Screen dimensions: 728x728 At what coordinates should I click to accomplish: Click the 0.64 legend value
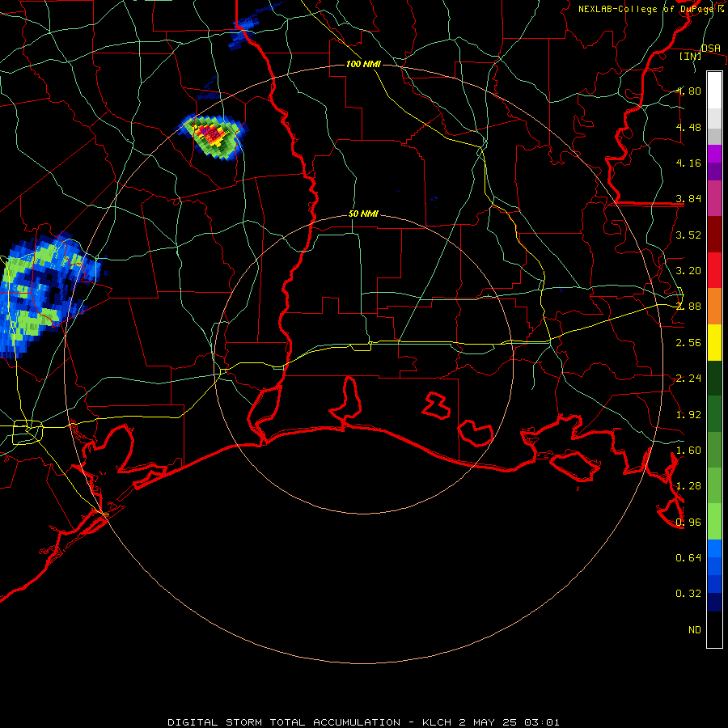click(688, 557)
